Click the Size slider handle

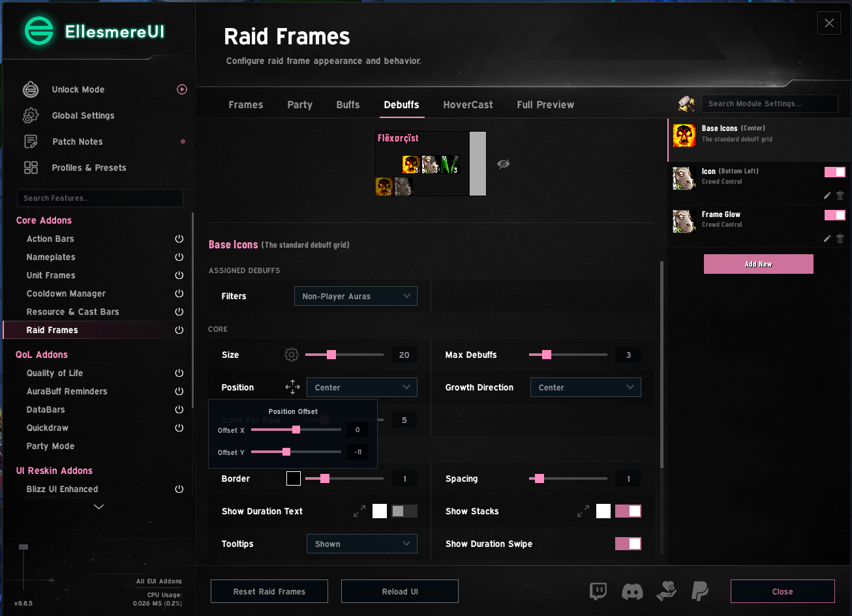[331, 355]
